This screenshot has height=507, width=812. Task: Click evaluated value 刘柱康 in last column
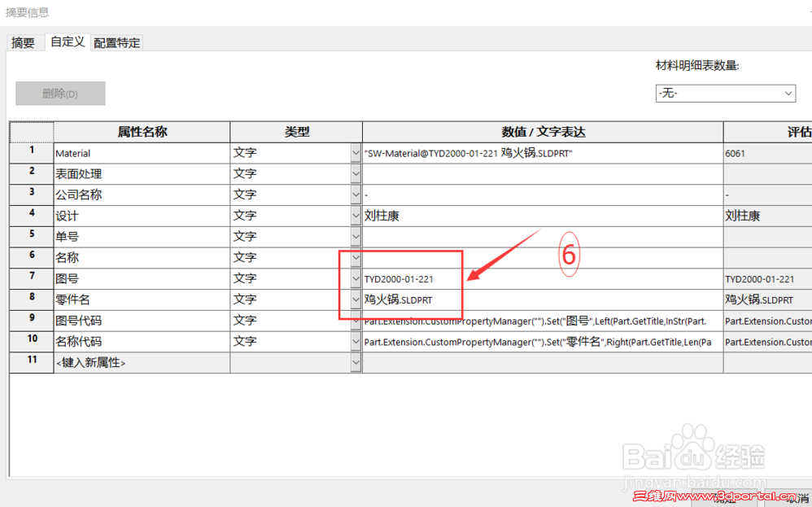(767, 216)
